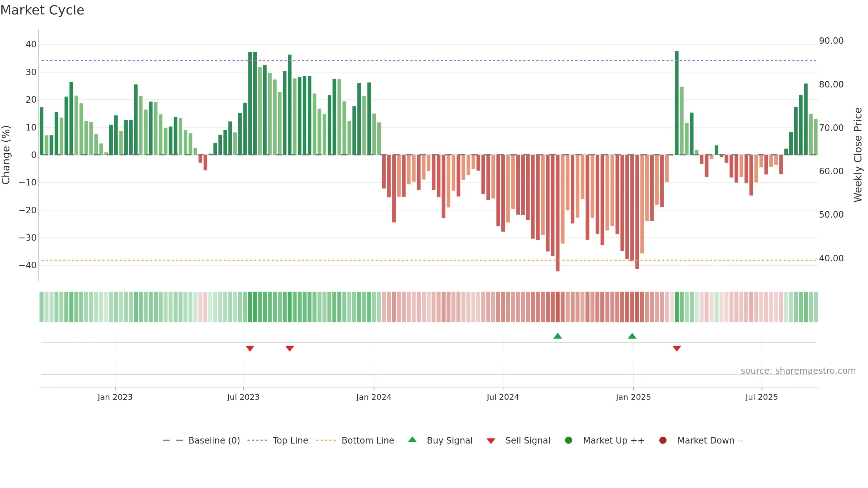Select the buy signal marker near Jan 2025
This screenshot has width=868, height=488.
coord(632,336)
